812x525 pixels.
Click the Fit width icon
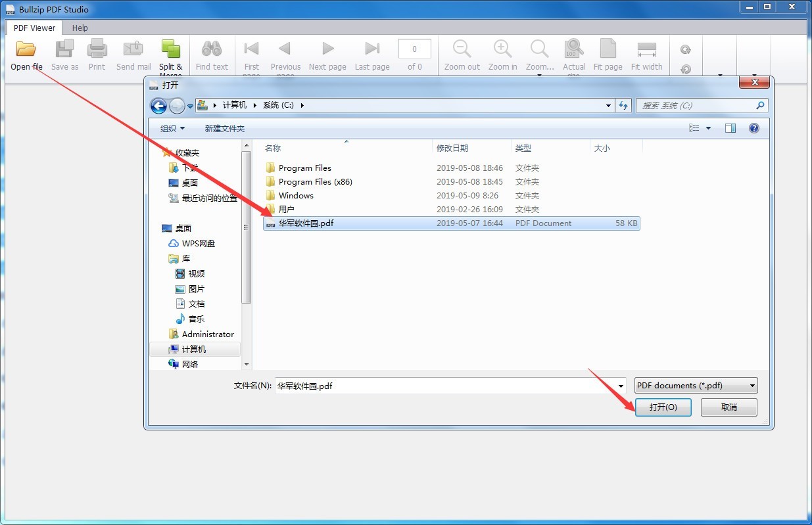pos(647,49)
